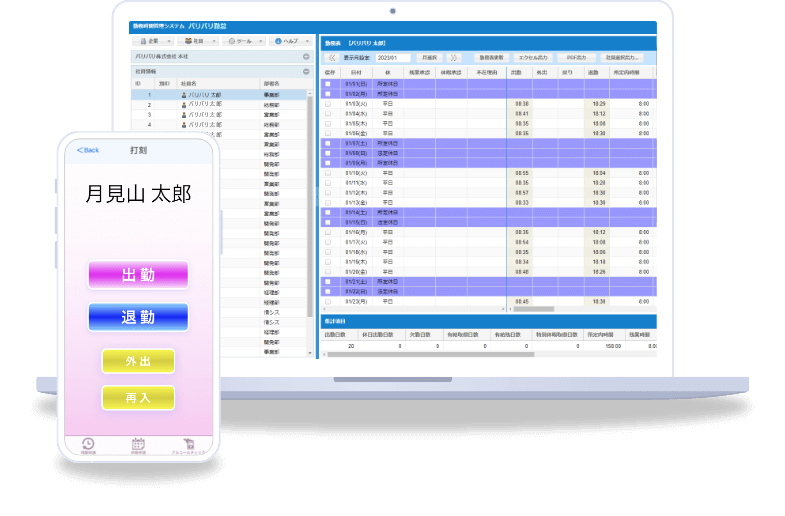785x516 pixels.
Task: Tap the calendar request icon on phone
Action: [x=138, y=444]
